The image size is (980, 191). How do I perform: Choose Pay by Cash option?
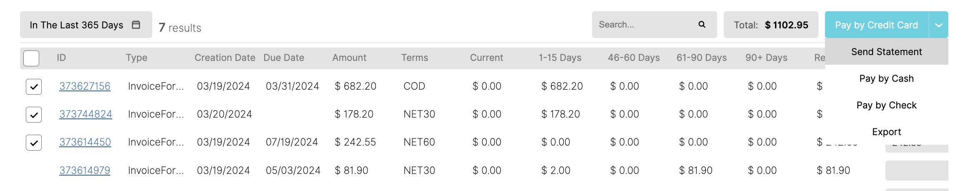887,78
